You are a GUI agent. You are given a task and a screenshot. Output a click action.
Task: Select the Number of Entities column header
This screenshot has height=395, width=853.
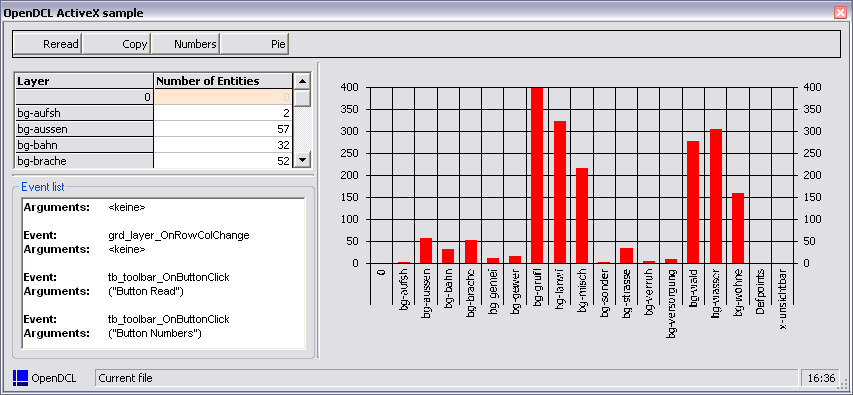pos(223,81)
